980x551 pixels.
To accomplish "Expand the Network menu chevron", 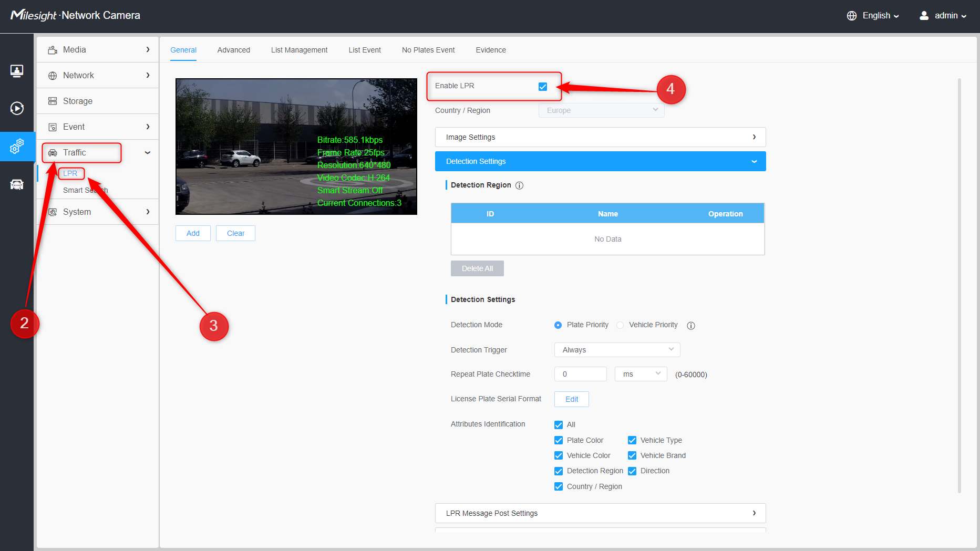I will coord(148,76).
